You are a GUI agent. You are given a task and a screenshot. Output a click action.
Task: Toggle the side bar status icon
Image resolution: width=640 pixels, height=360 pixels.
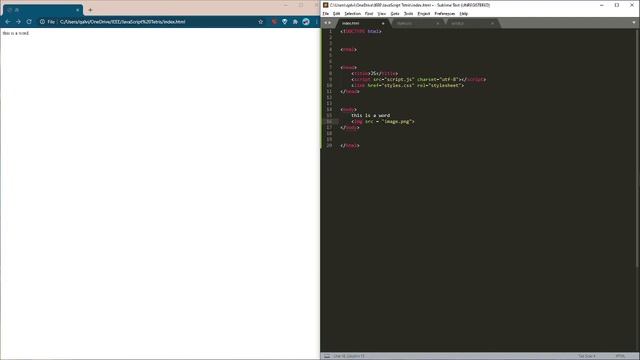327,356
